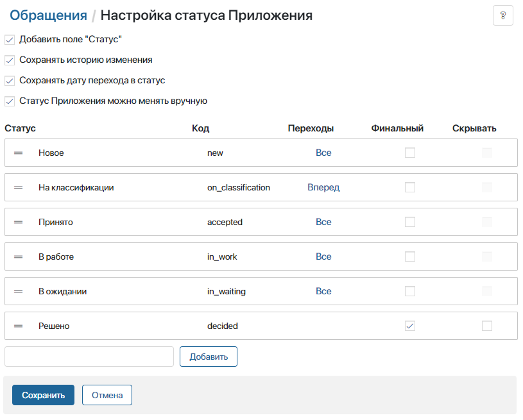Open transitions Все for Новое status
The height and width of the screenshot is (420, 523).
coord(323,153)
